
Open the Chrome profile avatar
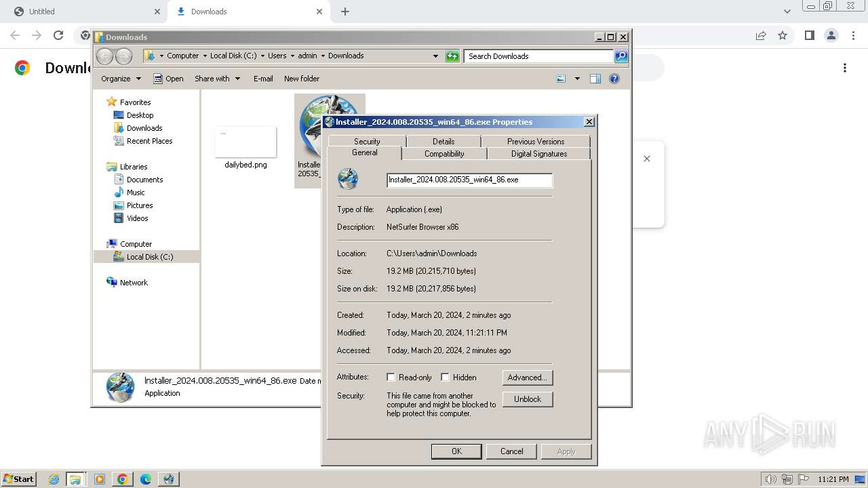tap(831, 35)
